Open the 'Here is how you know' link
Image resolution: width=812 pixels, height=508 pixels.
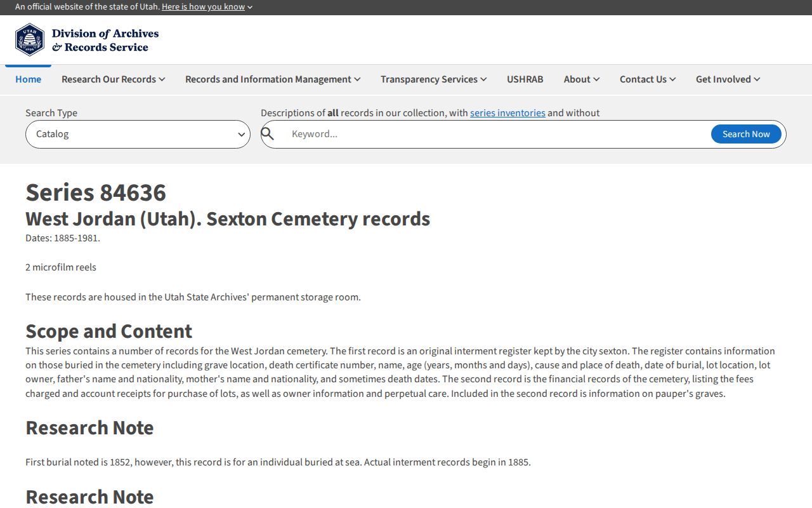pos(203,7)
